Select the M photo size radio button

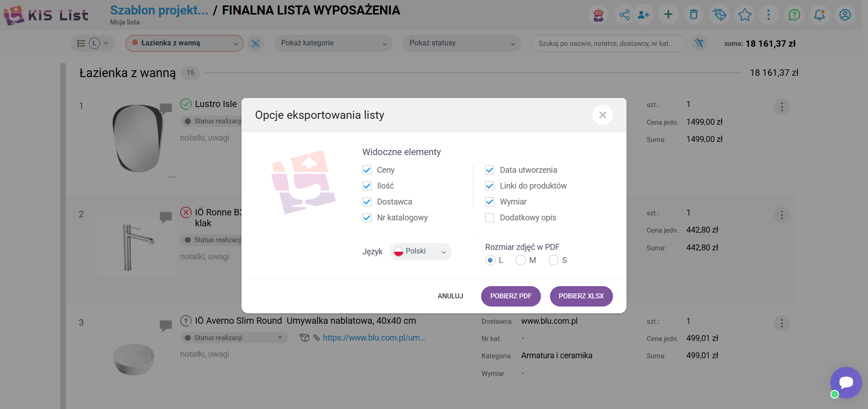coord(521,260)
